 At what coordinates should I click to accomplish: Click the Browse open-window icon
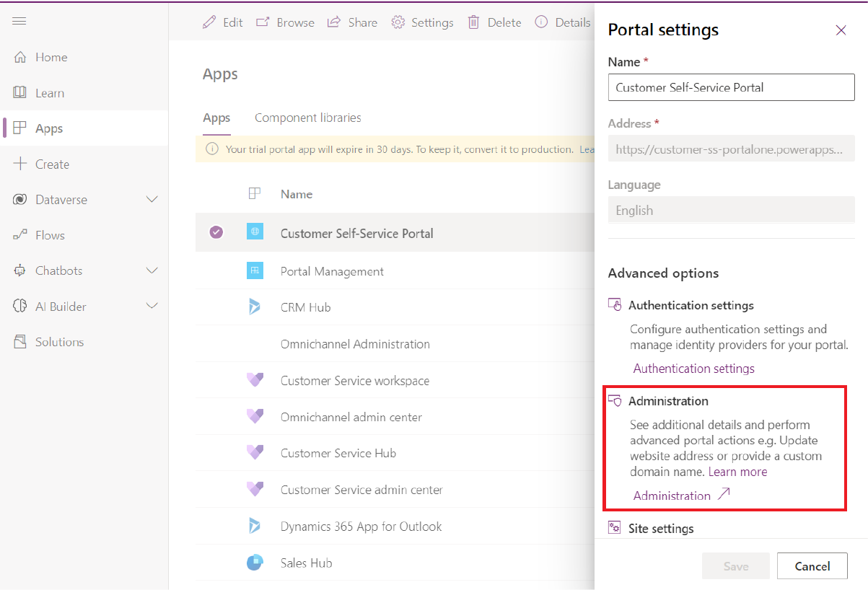263,22
